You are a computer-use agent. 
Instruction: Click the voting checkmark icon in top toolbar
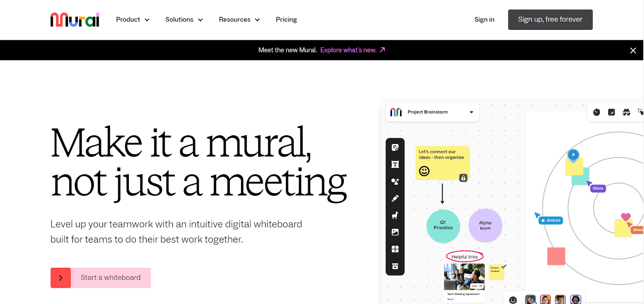611,112
